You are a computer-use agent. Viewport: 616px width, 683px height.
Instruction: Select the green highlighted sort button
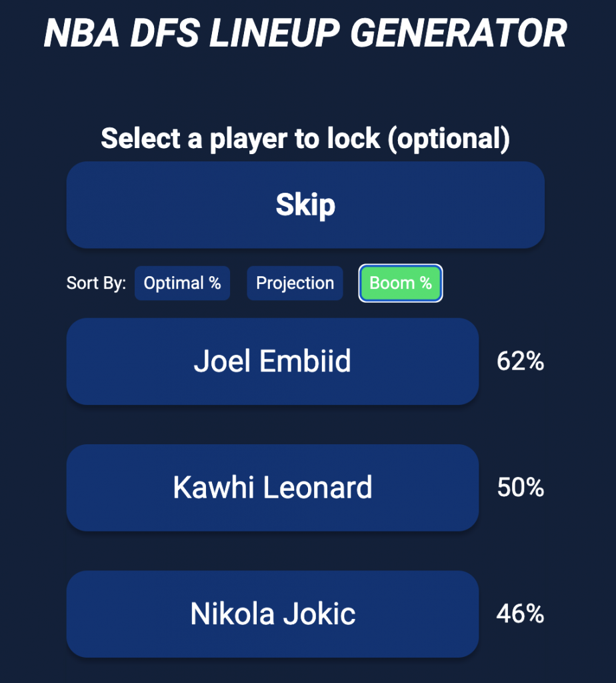[x=401, y=283]
